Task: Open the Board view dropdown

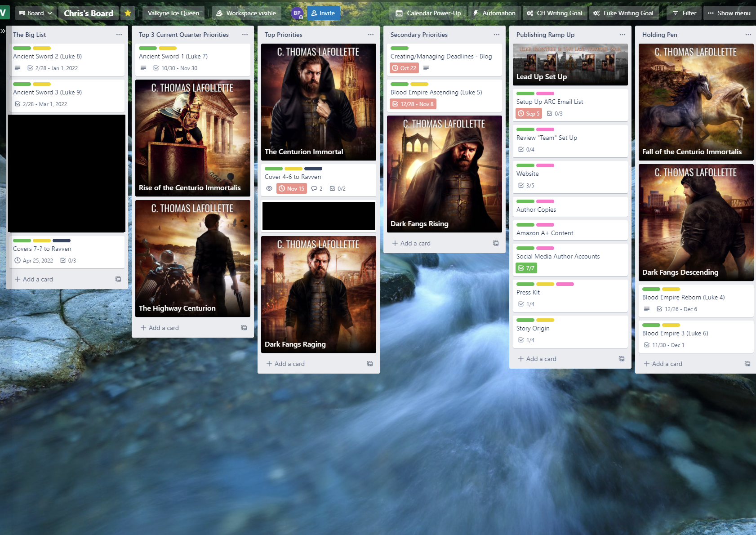Action: 36,13
